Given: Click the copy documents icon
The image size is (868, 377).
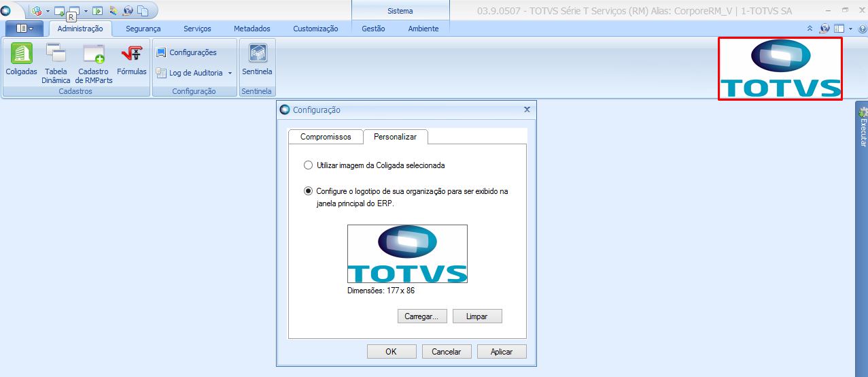Looking at the screenshot, I should point(143,10).
